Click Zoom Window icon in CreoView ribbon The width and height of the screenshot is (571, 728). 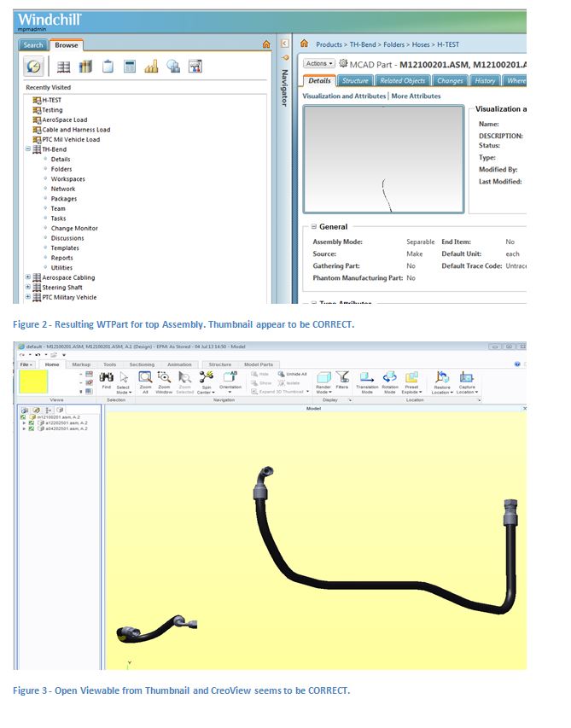164,377
